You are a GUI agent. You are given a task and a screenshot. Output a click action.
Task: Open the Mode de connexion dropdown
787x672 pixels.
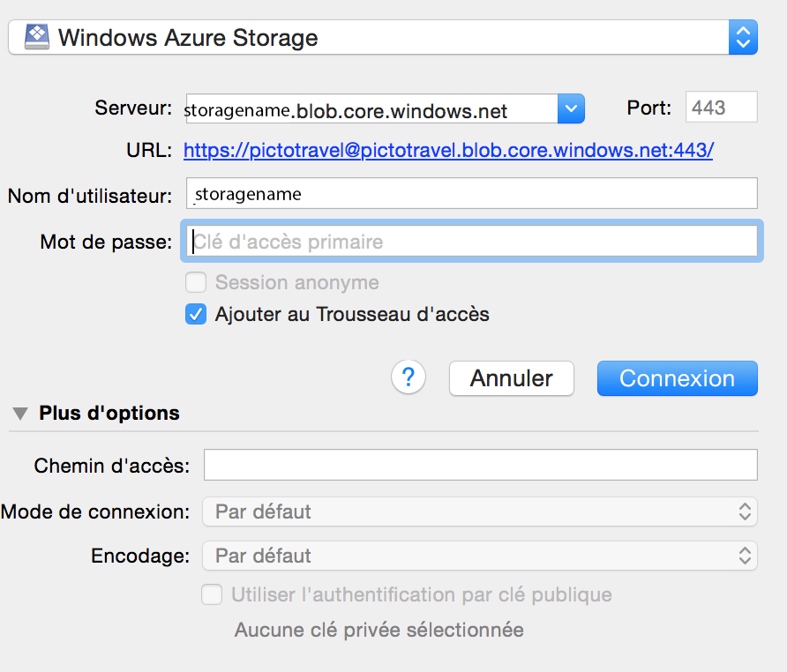click(479, 511)
